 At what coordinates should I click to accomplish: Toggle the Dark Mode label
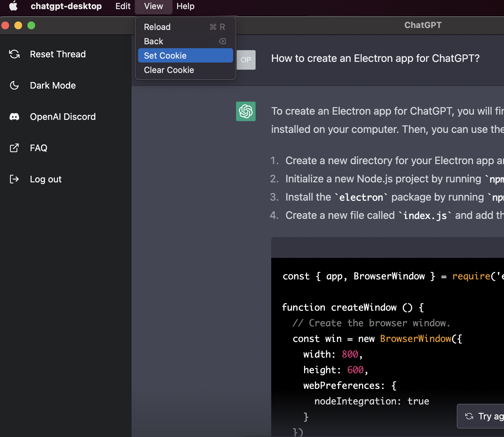[x=53, y=85]
